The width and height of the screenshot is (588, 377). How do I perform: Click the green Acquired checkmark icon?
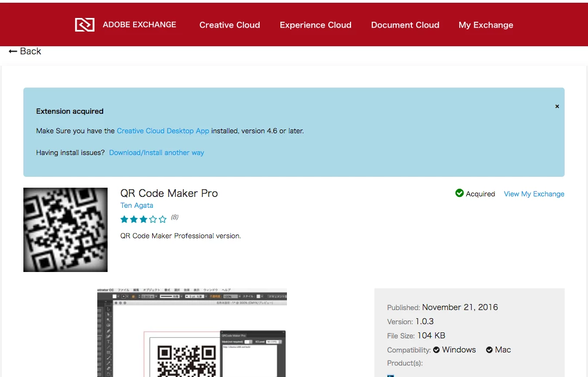[459, 193]
